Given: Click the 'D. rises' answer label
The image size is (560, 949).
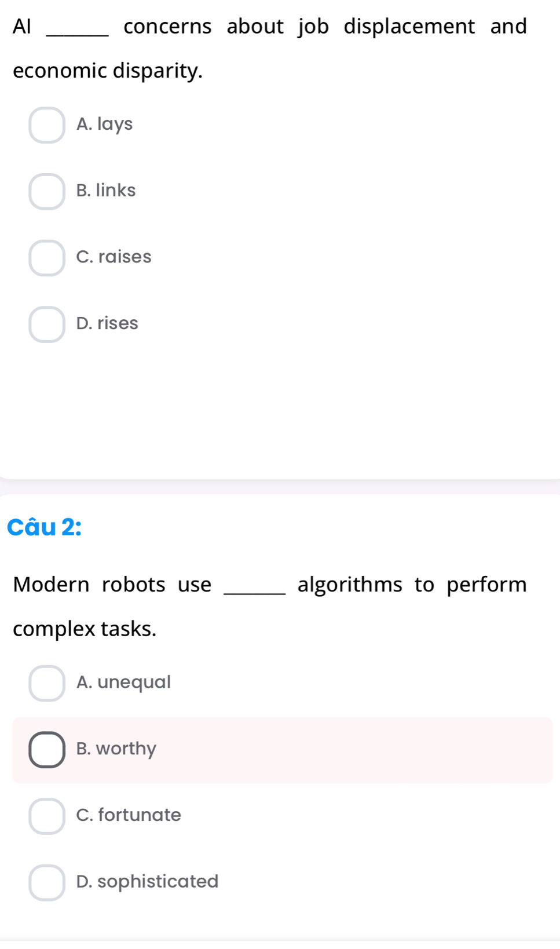Looking at the screenshot, I should coord(107,323).
